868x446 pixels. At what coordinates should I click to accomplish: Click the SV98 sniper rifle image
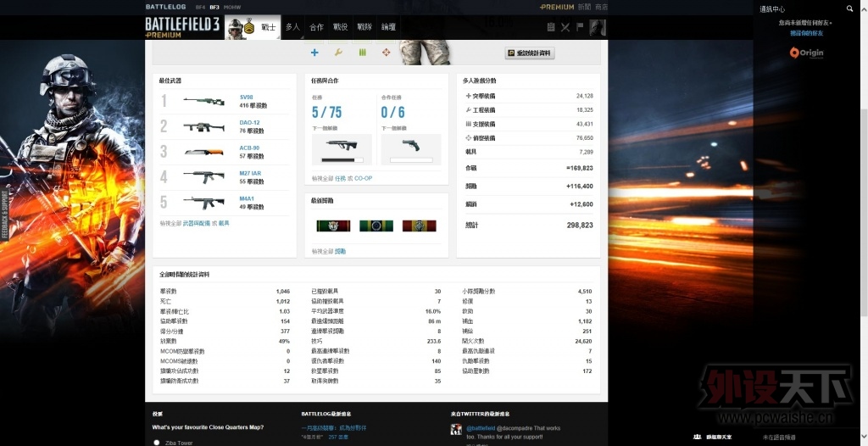point(203,102)
